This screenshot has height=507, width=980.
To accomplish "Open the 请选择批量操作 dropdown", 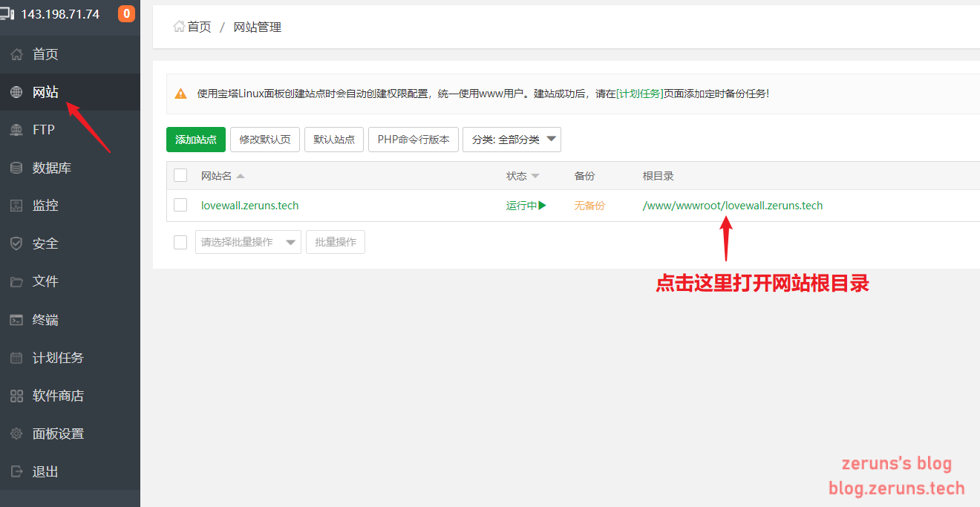I will tap(248, 242).
